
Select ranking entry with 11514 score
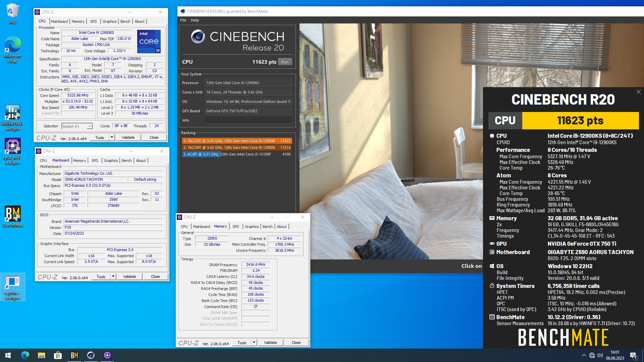(237, 147)
